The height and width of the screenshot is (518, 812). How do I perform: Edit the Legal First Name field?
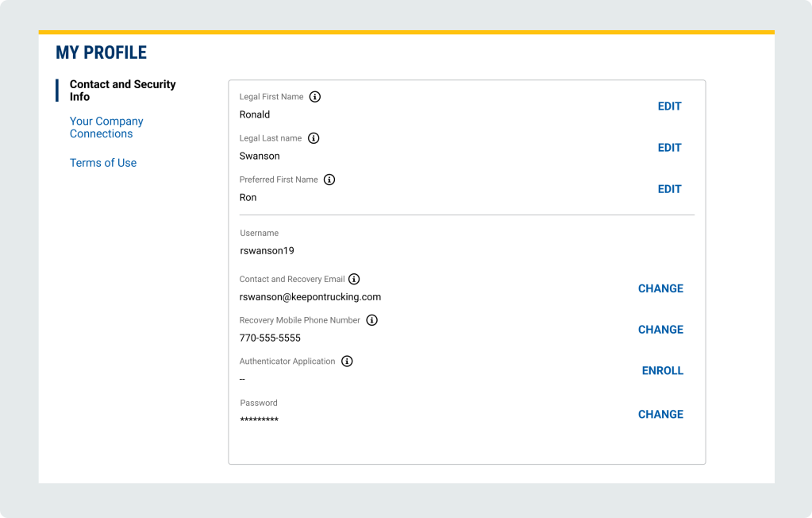coord(669,106)
